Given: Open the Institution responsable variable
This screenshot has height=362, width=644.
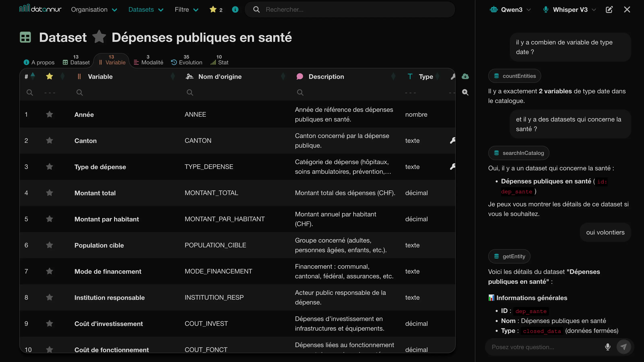Looking at the screenshot, I should [109, 298].
